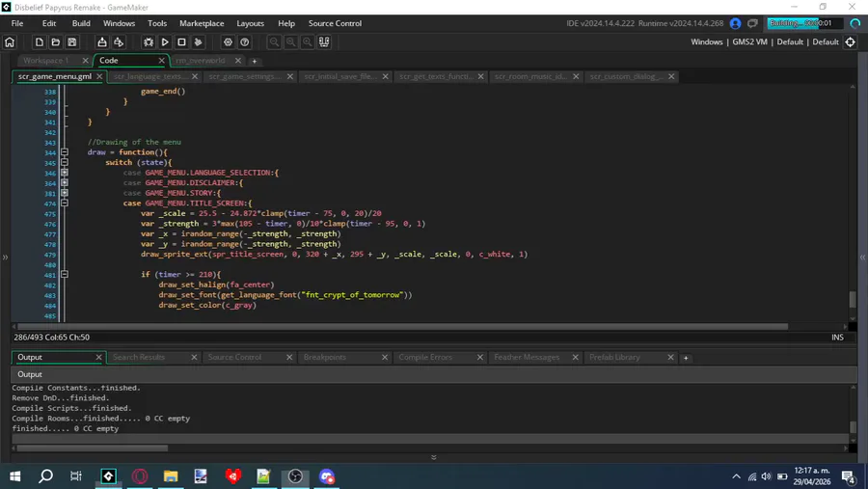The height and width of the screenshot is (489, 868).
Task: Stop the running game with the square icon
Action: pyautogui.click(x=181, y=42)
